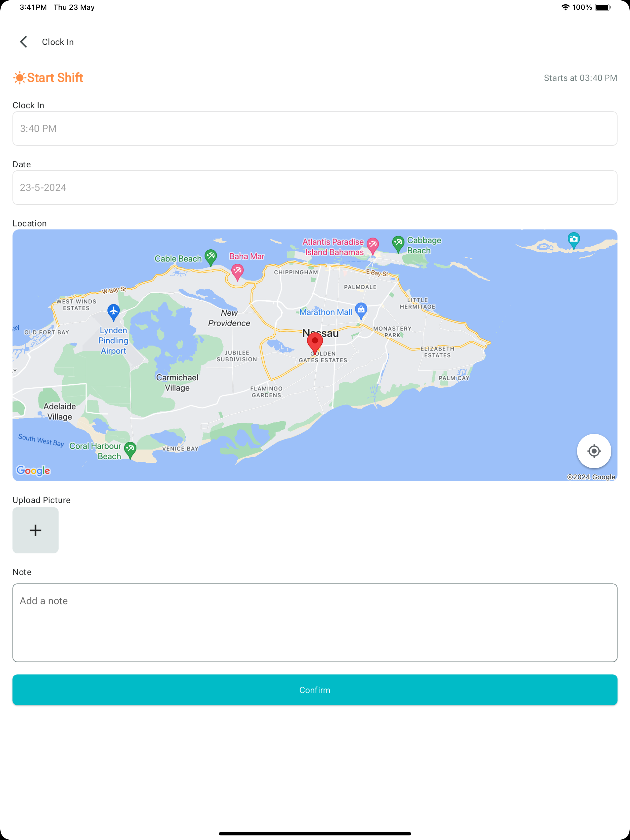Click the 'Start Shift' heading text
The width and height of the screenshot is (630, 840).
pyautogui.click(x=55, y=78)
